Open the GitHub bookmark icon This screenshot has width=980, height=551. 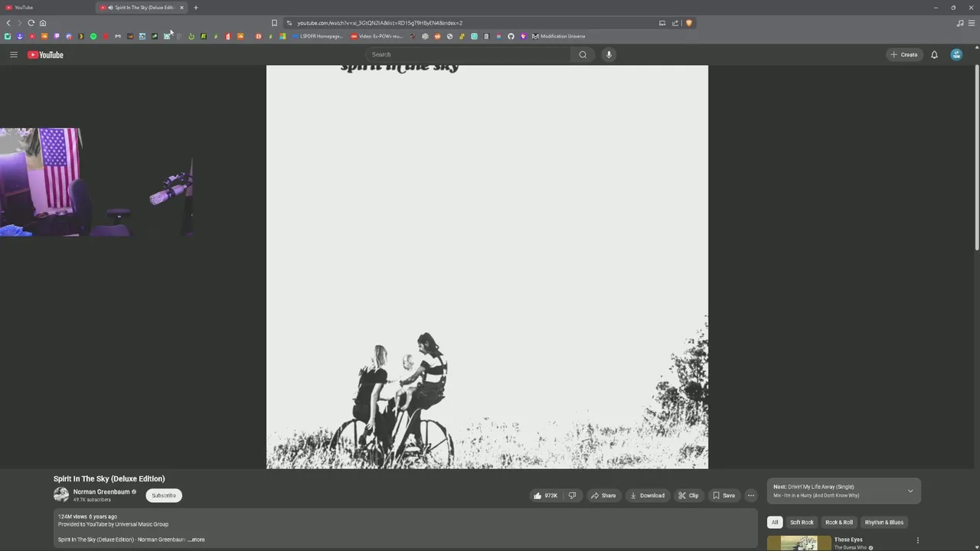511,36
